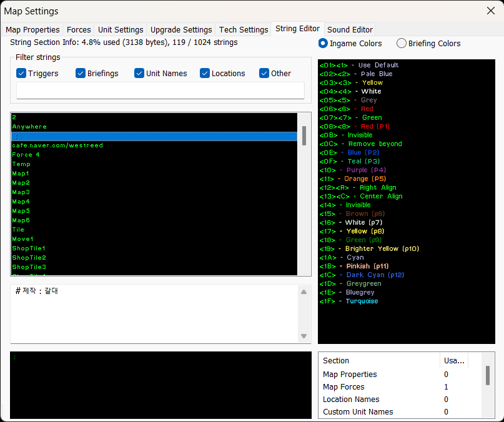The height and width of the screenshot is (422, 504).
Task: Pick the Turquoise <1F> color code
Action: (348, 302)
